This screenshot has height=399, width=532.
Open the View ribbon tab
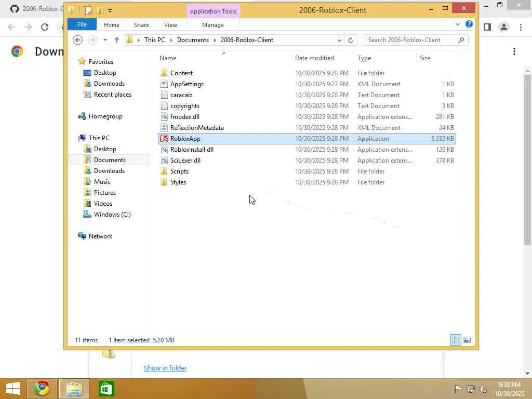pyautogui.click(x=170, y=25)
